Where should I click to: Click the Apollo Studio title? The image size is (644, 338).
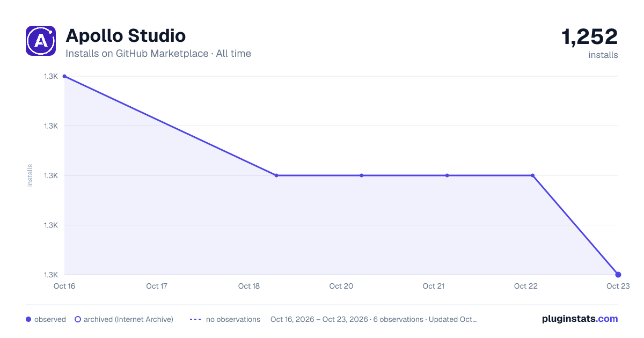click(126, 36)
